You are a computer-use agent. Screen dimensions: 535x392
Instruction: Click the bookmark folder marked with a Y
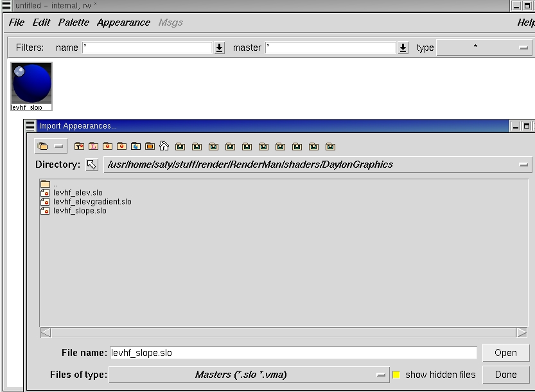(x=79, y=146)
